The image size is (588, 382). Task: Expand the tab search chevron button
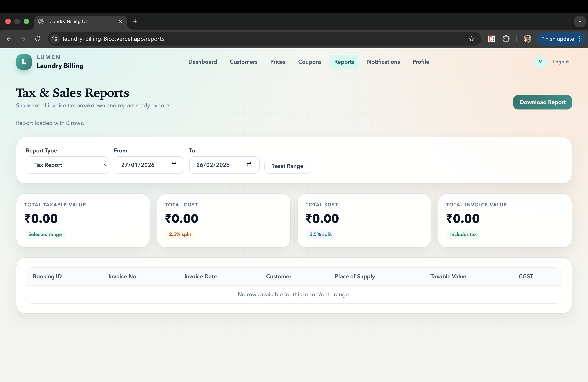[580, 21]
